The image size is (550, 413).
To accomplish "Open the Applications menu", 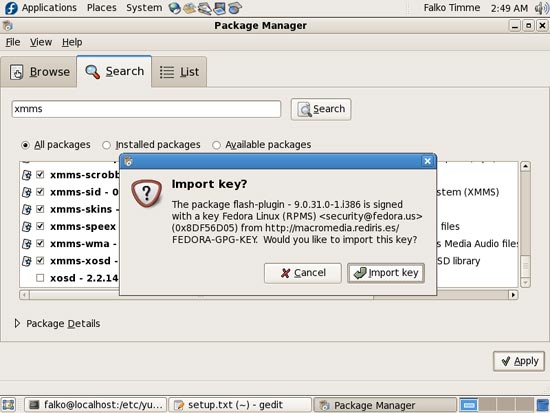I will [49, 8].
